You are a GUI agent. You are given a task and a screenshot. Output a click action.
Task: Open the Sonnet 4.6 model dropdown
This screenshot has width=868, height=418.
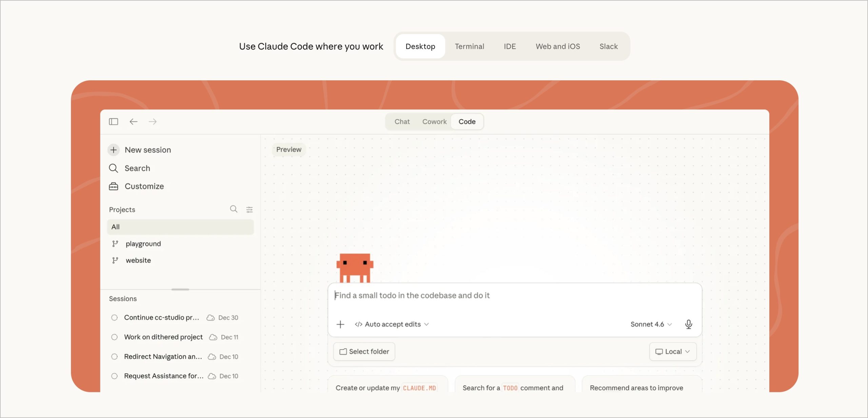point(651,324)
